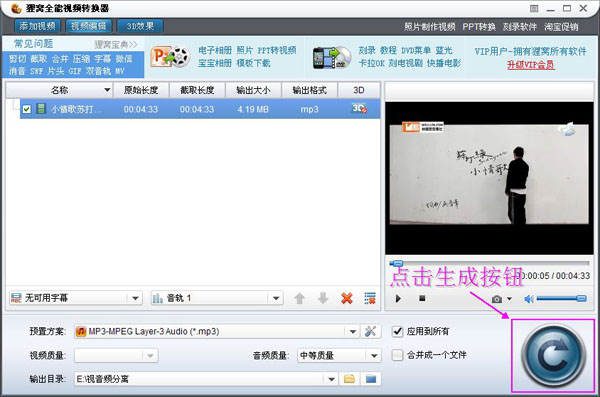Move the selected file down
Image resolution: width=600 pixels, height=397 pixels.
coord(323,298)
